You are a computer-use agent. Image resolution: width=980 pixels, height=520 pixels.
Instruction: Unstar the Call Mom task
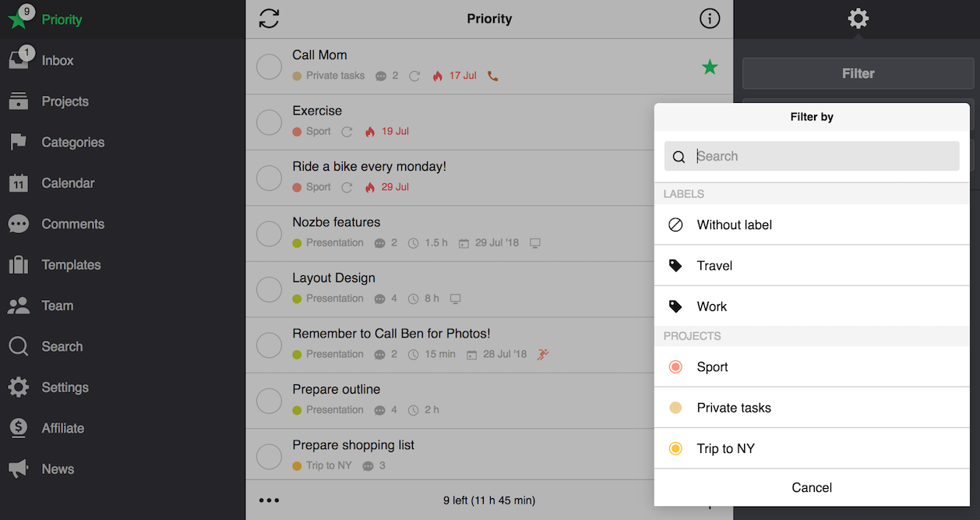[710, 67]
